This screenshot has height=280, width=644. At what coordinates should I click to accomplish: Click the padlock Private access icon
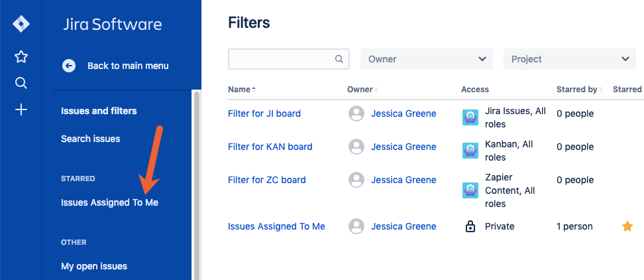coord(470,226)
